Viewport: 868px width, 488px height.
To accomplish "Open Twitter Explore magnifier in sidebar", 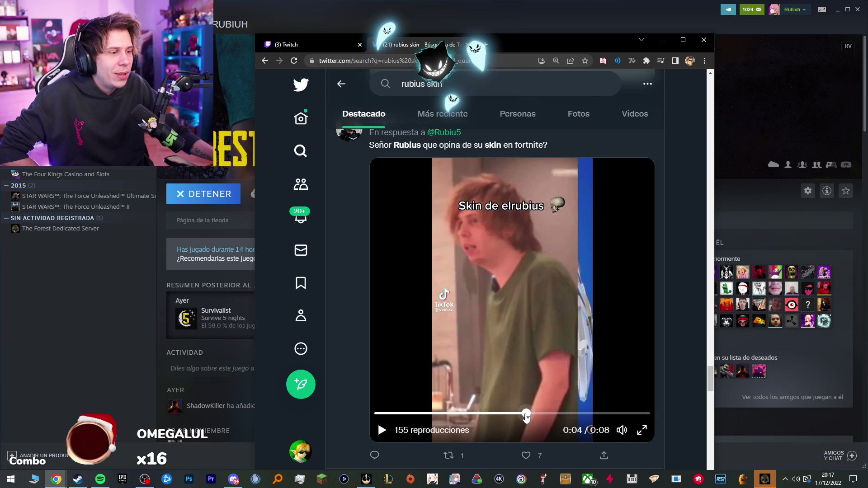I will coord(301,150).
